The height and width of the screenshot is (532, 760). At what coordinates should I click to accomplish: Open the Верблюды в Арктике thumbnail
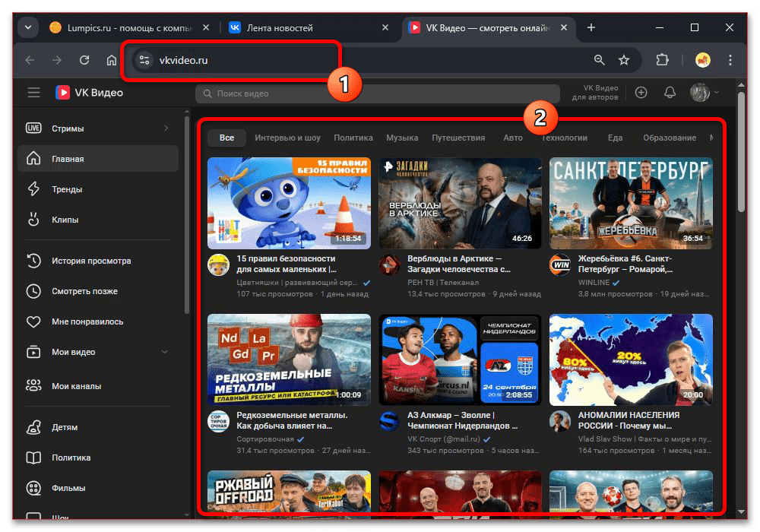[x=460, y=203]
